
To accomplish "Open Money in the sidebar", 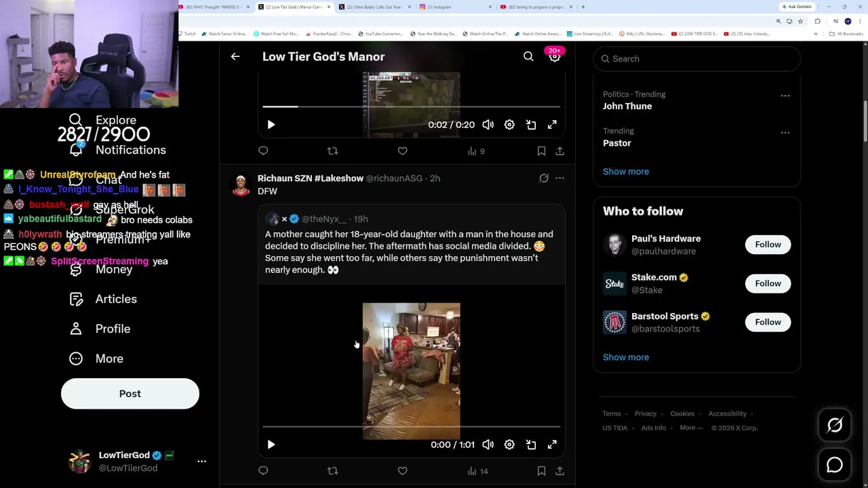I will click(x=100, y=269).
